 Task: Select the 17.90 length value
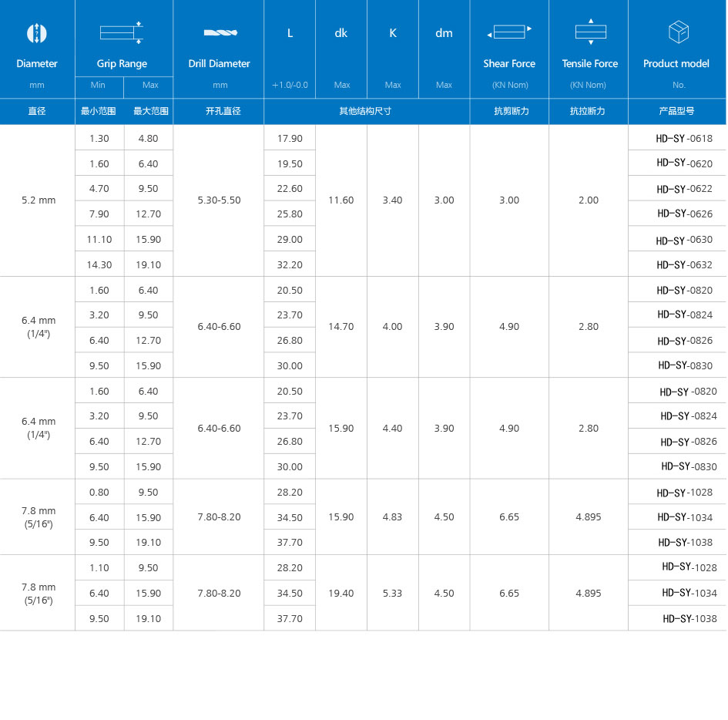tap(290, 139)
